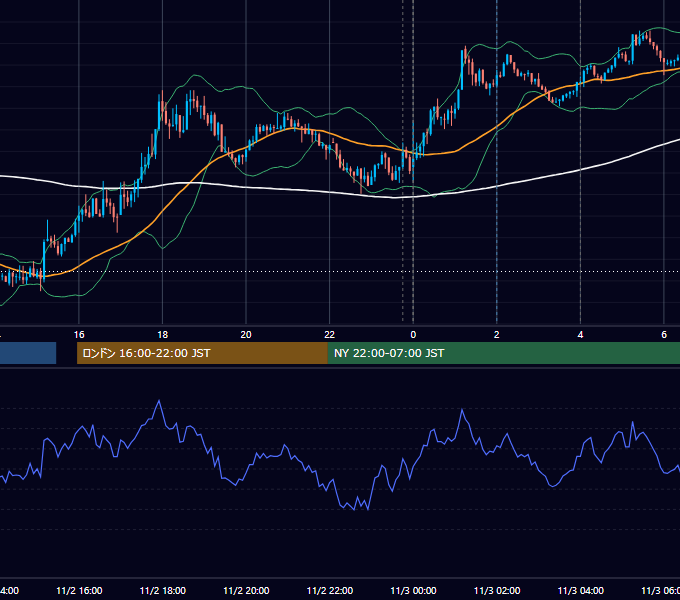680x600 pixels.
Task: Click the 11/3 02:00 time label
Action: coord(497,590)
